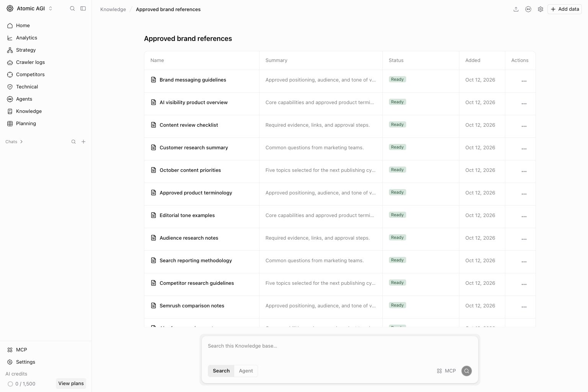Open the Technical section

coord(46,87)
